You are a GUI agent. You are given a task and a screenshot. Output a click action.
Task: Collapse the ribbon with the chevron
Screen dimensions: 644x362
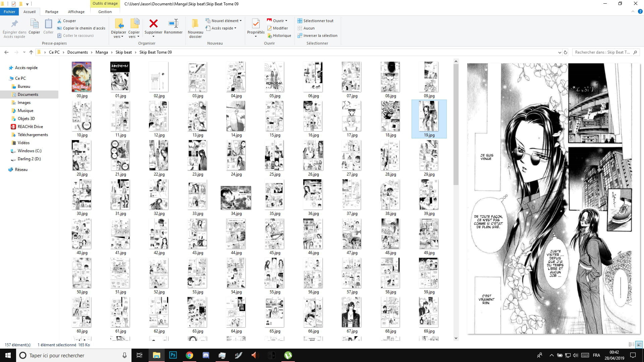coord(633,11)
